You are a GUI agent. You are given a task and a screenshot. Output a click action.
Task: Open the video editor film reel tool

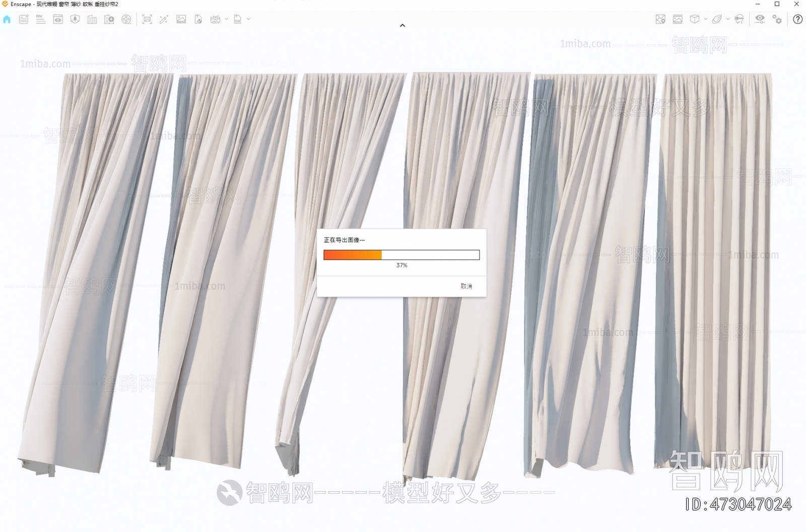pos(126,20)
